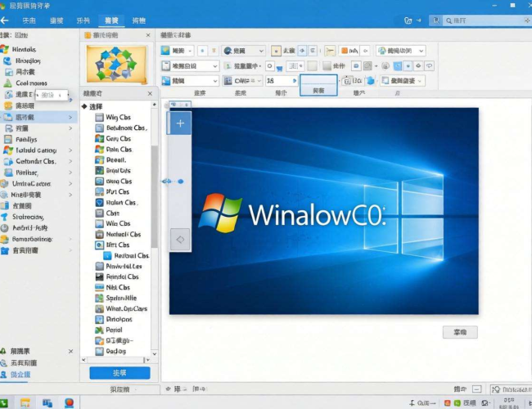The width and height of the screenshot is (532, 409).
Task: Click the plus button on the canvas panel
Action: (180, 123)
